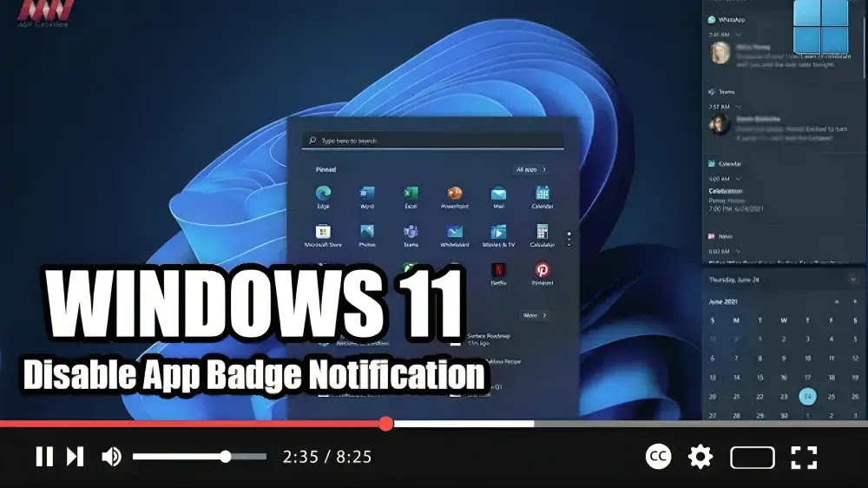Open PowerPoint in pinned apps
Screen dimensions: 868x488
point(454,194)
